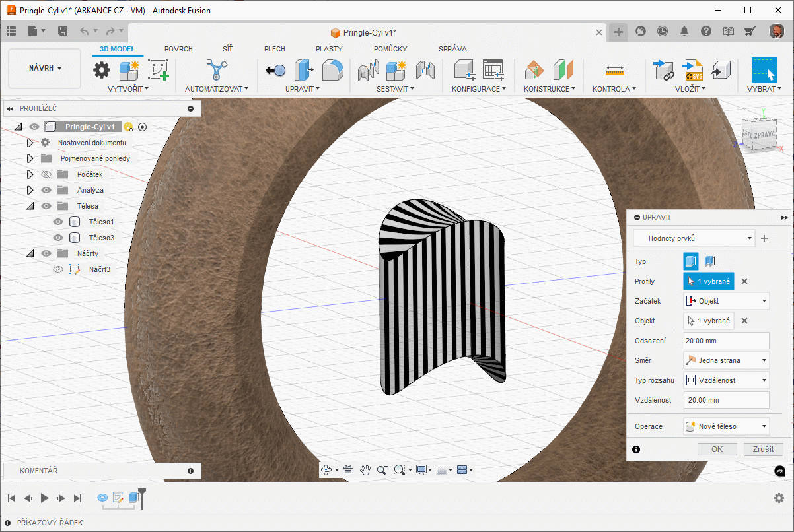Click the timeline play button
794x532 pixels.
45,498
